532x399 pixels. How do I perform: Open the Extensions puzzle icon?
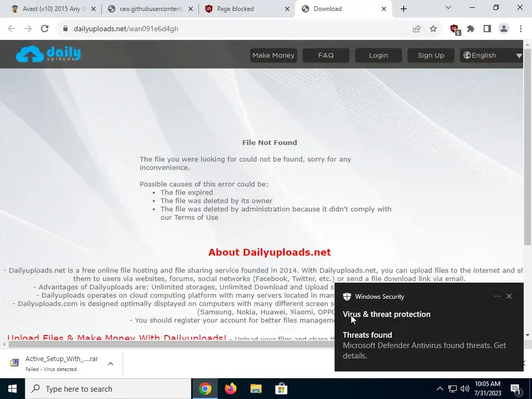point(471,29)
